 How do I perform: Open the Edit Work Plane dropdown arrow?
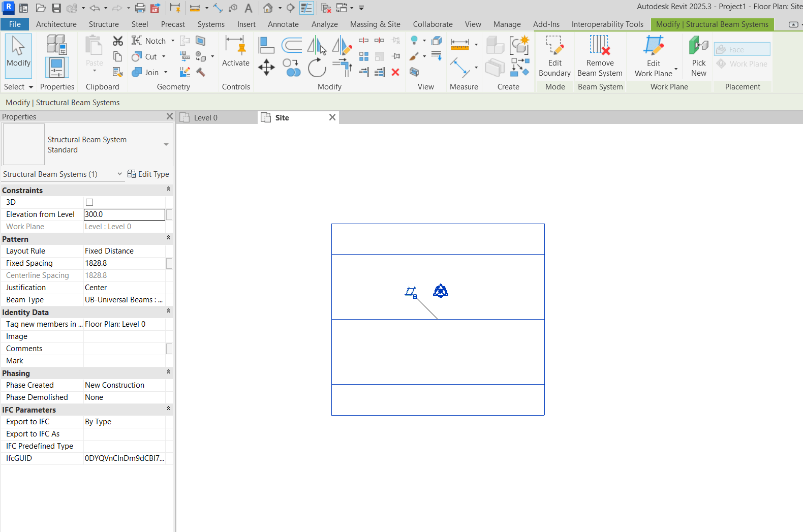point(676,69)
